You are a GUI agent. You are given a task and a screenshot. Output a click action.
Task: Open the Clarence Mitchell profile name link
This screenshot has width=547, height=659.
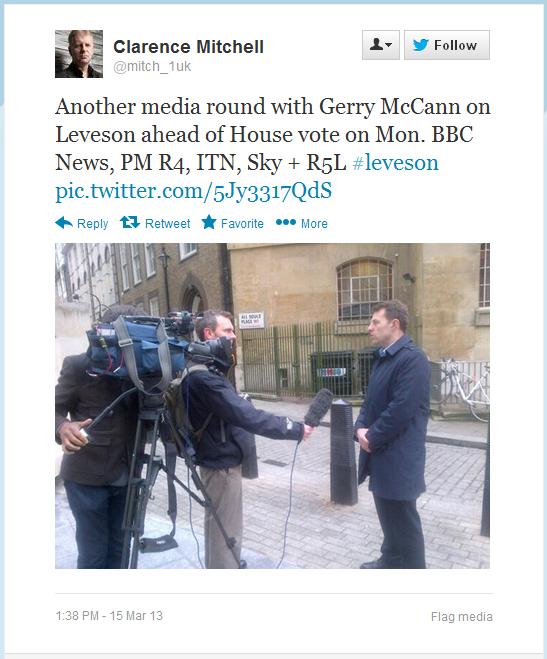188,47
